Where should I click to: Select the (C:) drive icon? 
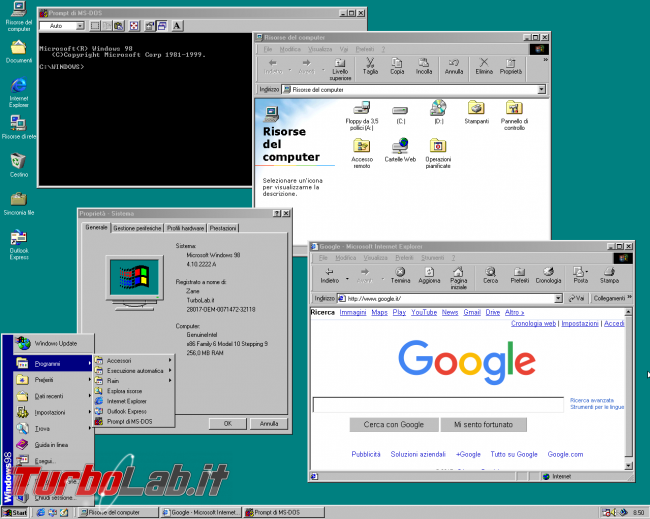(x=400, y=114)
